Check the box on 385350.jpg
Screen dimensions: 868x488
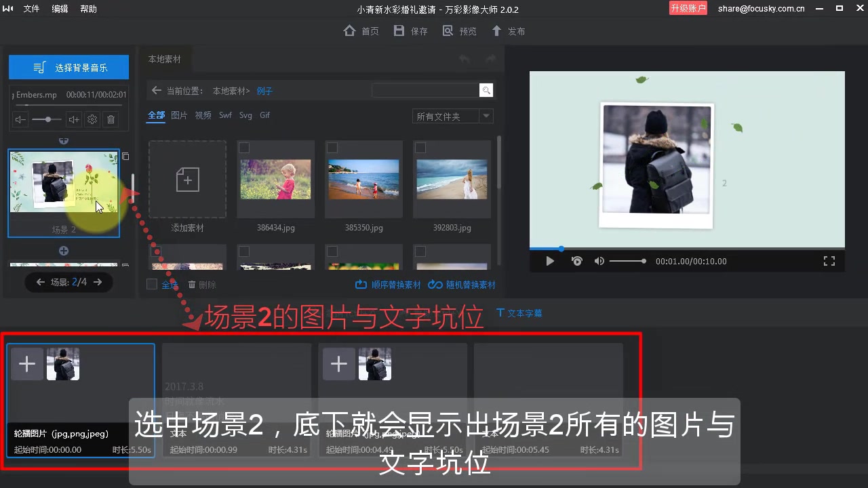(332, 148)
